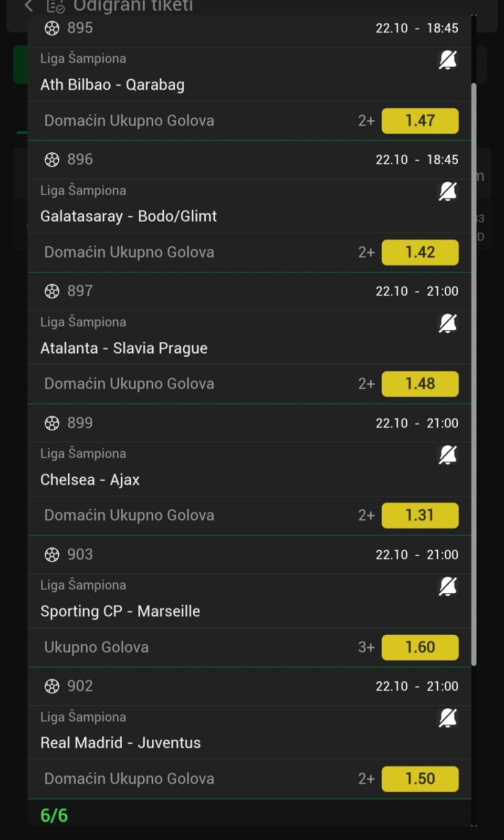The width and height of the screenshot is (504, 840).
Task: Click the ticket list icon beside title
Action: (55, 6)
